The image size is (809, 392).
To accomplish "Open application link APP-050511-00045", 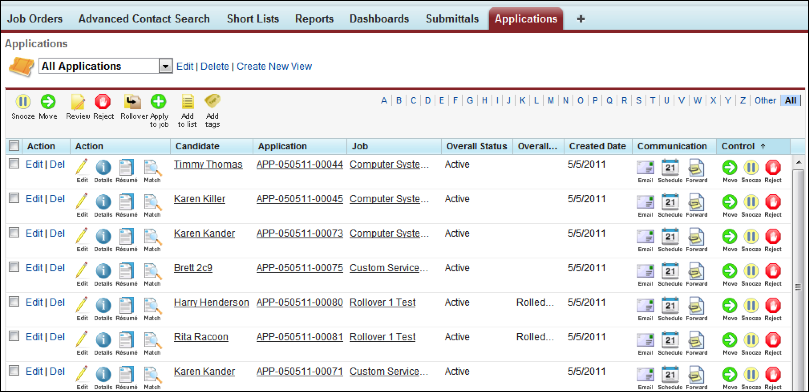I will click(x=300, y=199).
